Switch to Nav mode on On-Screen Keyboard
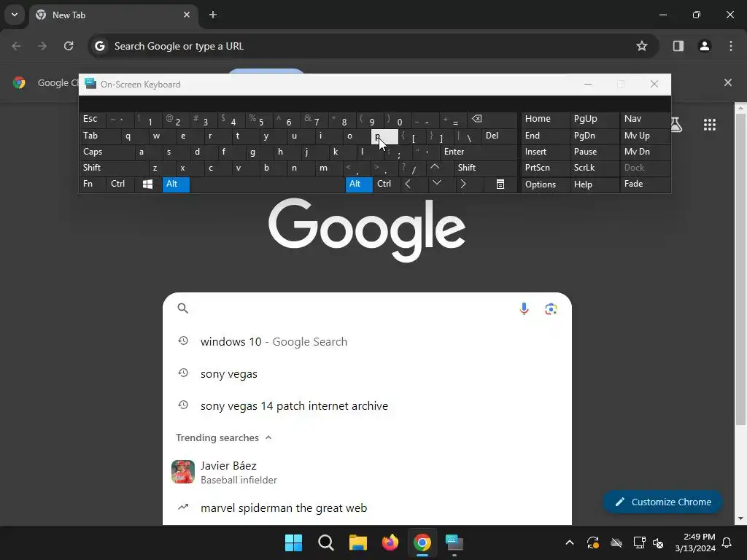Screen dimensions: 747x560 tap(645, 120)
